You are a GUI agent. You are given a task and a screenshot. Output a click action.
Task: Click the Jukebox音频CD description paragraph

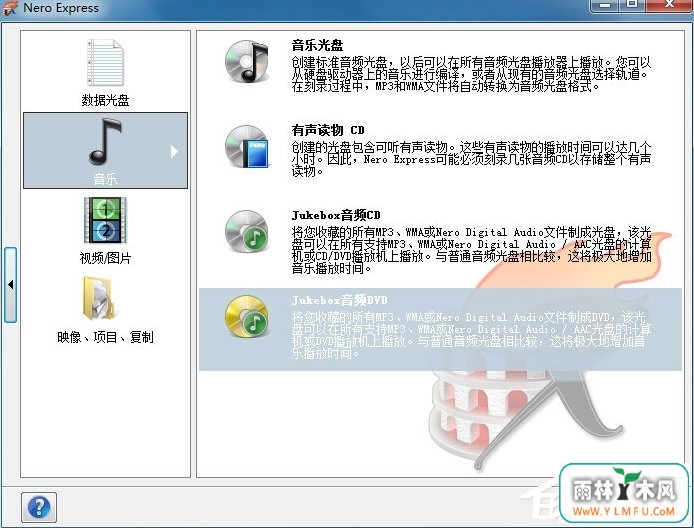coord(471,250)
